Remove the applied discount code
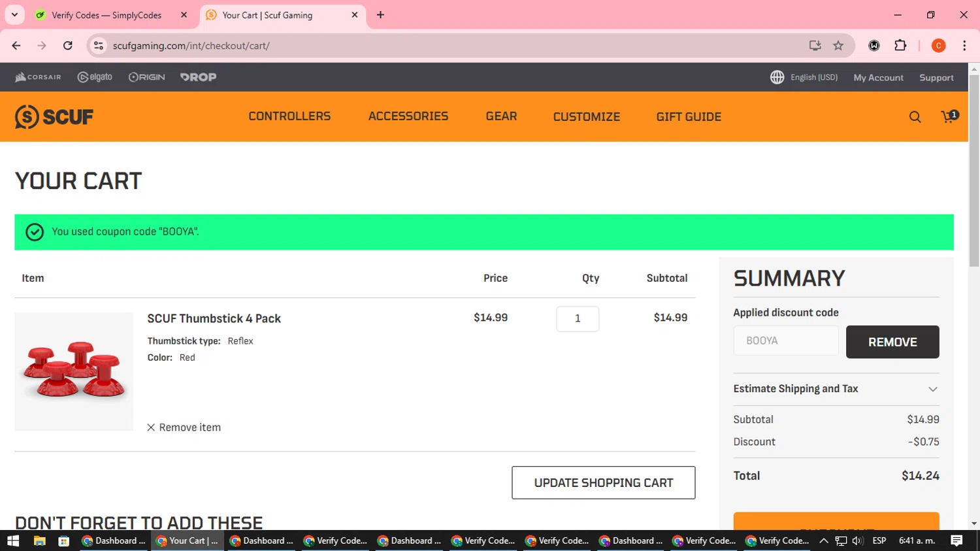The height and width of the screenshot is (551, 980). (x=892, y=342)
